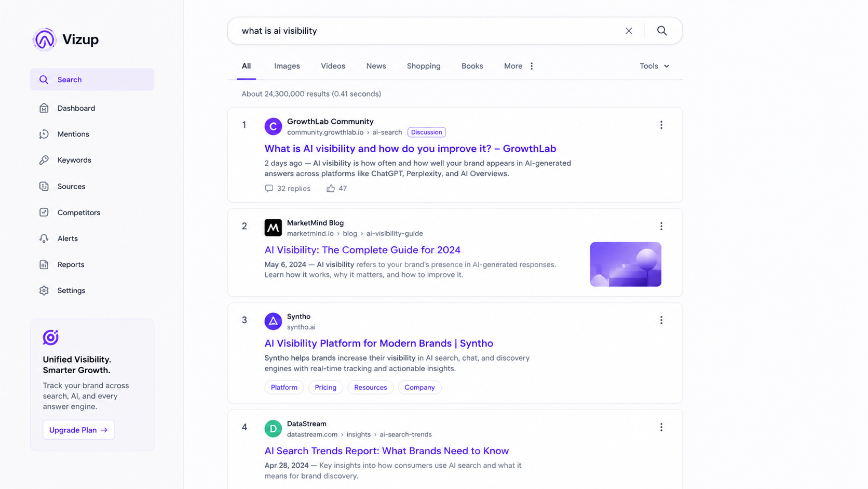This screenshot has width=868, height=489.
Task: Open options menu for GrowthLab result
Action: click(x=661, y=125)
